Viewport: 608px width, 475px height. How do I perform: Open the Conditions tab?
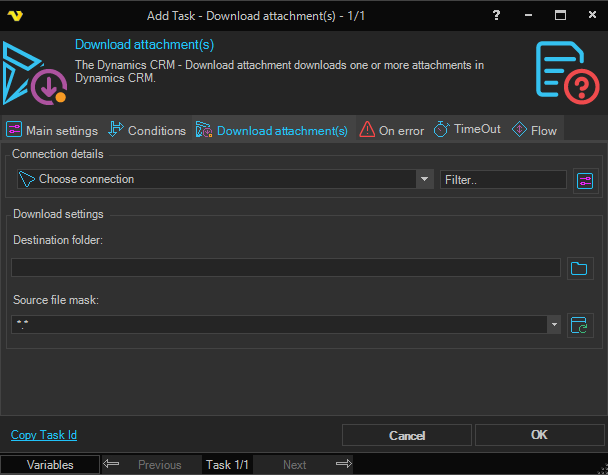coord(146,130)
